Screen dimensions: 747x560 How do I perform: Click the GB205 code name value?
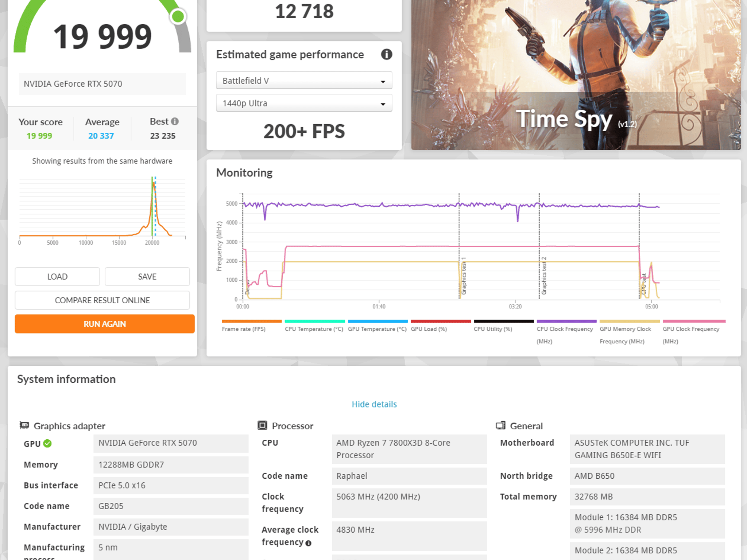coord(171,506)
